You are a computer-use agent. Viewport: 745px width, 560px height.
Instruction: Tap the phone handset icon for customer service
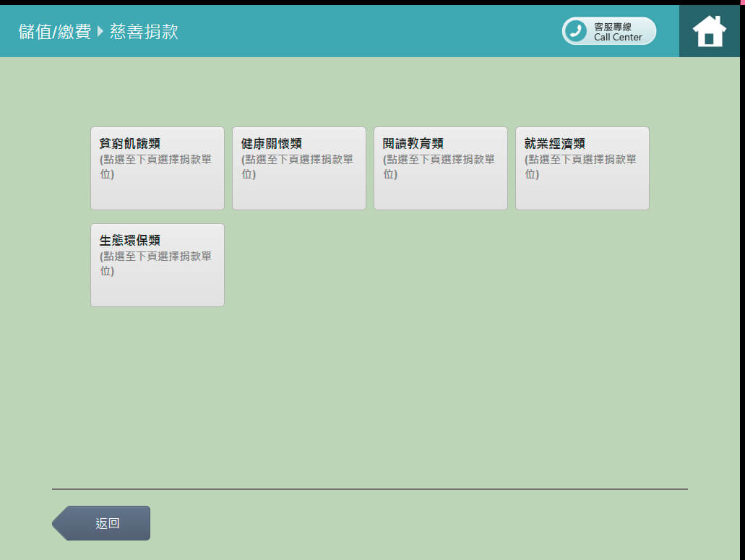(x=576, y=31)
